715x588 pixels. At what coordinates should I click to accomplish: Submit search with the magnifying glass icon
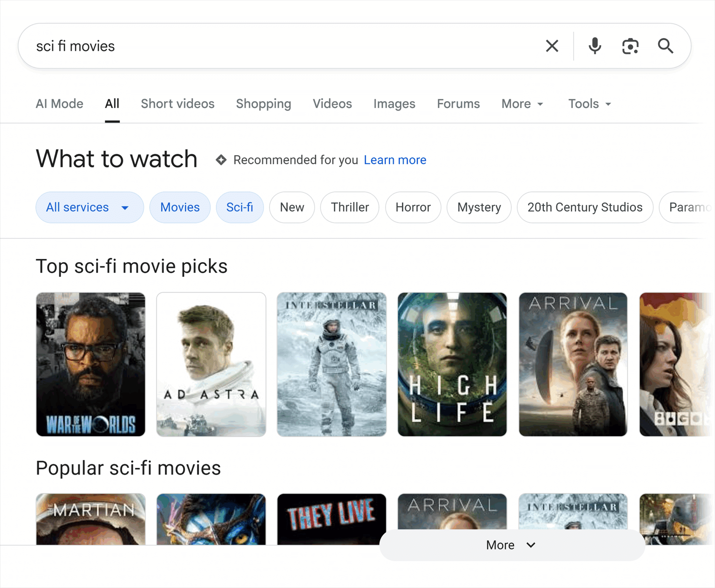coord(666,46)
